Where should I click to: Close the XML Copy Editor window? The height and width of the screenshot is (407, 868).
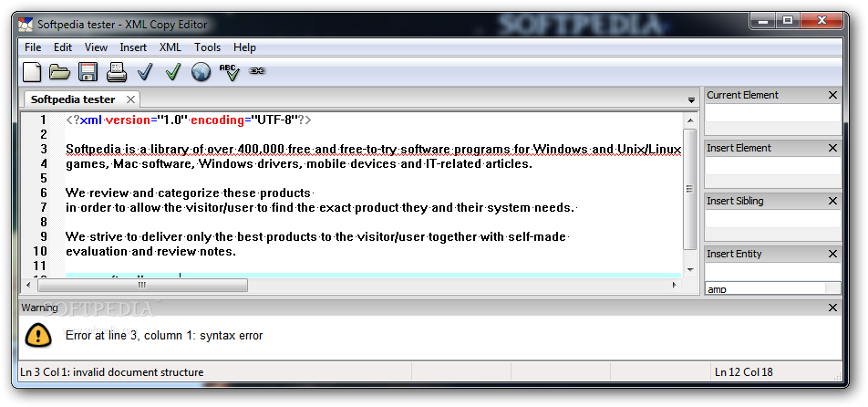tap(821, 22)
